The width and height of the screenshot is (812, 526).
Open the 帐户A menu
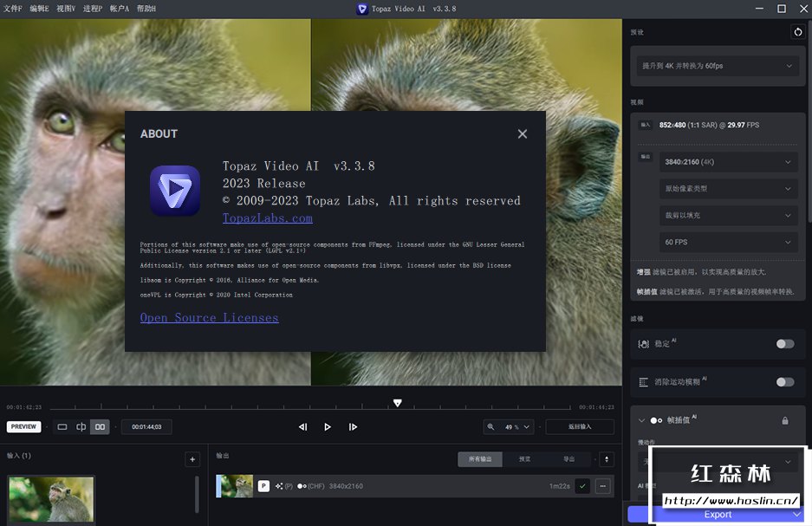point(119,9)
